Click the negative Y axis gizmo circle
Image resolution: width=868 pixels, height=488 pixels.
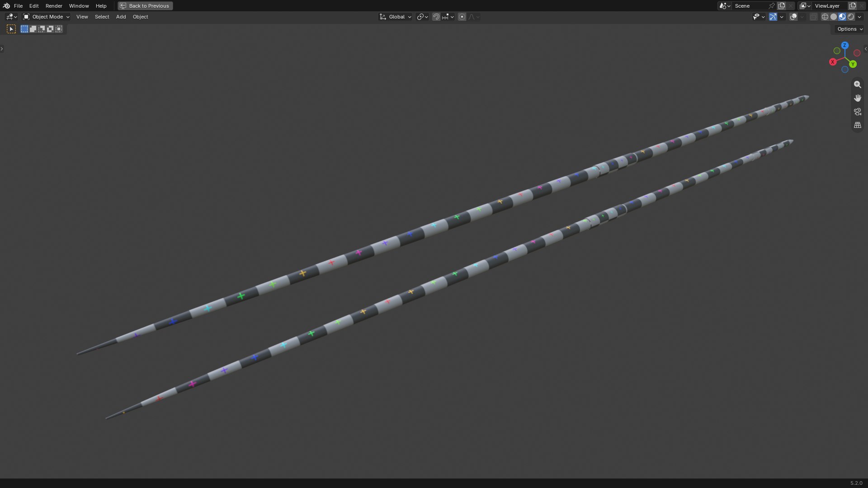(837, 51)
